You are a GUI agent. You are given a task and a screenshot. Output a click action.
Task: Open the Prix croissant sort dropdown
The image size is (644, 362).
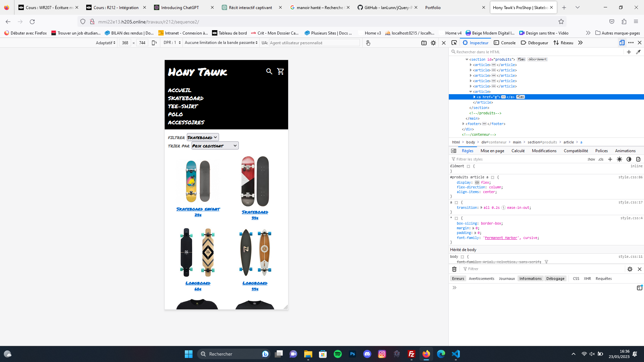click(215, 146)
